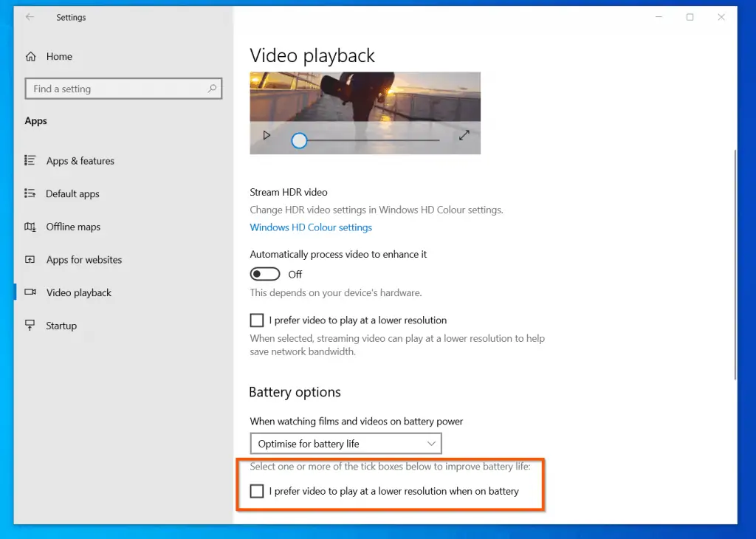Click the Offline maps icon
The image size is (756, 539).
[x=30, y=227]
